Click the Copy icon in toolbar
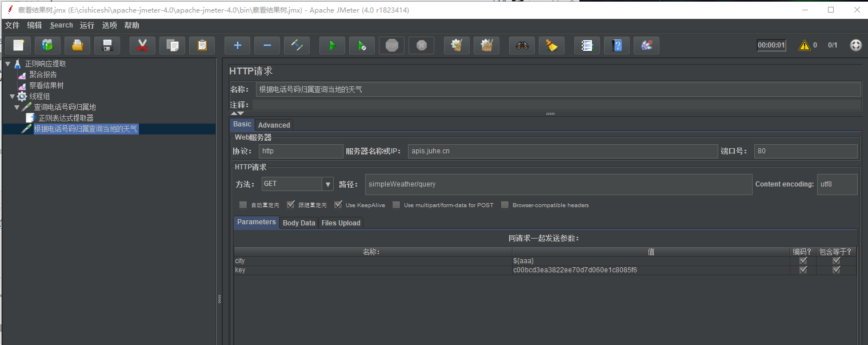This screenshot has height=345, width=868. (172, 45)
